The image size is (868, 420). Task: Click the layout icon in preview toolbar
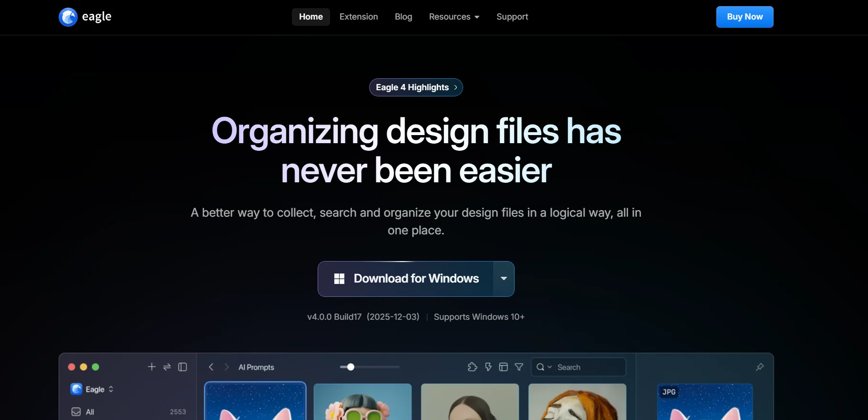pos(503,367)
